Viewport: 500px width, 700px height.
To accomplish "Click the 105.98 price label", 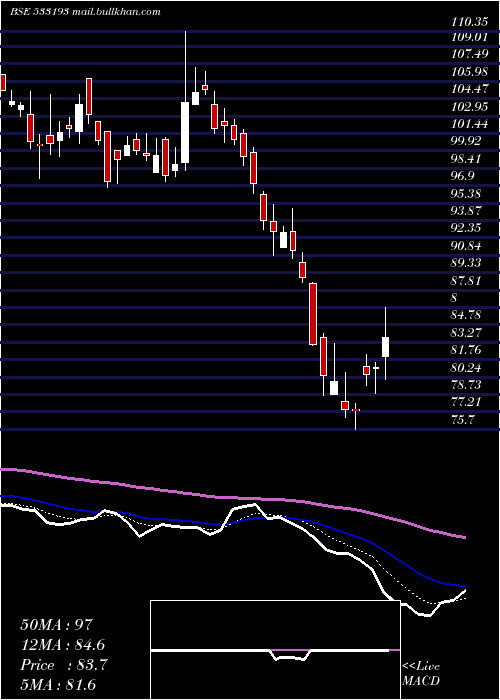I will 471,74.
